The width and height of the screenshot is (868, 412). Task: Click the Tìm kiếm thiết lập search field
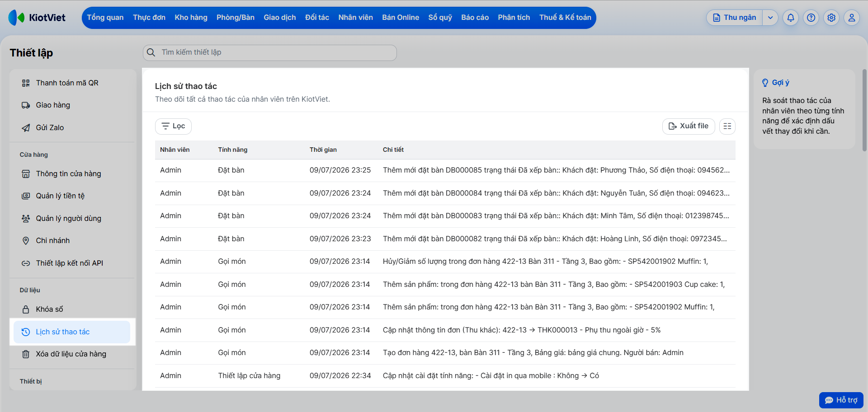pos(270,52)
